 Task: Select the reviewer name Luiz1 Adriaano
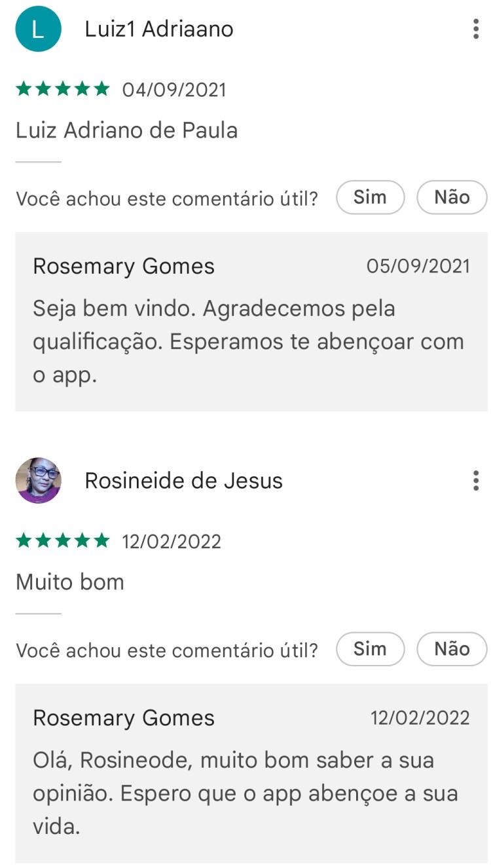coord(159,29)
